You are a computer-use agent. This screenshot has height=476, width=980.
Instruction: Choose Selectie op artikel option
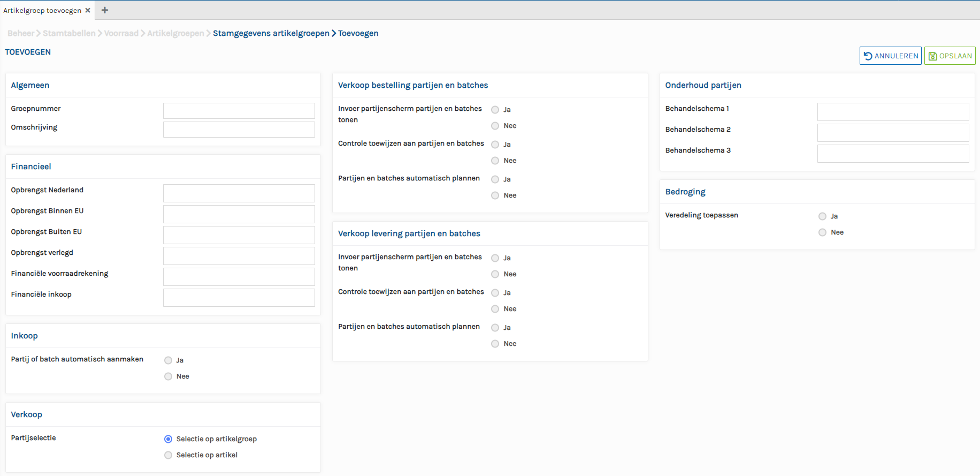click(169, 455)
